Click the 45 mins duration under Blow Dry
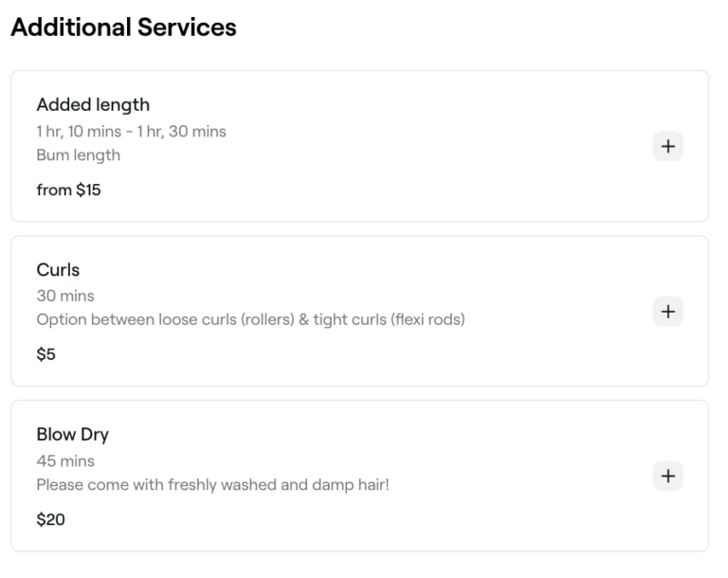The width and height of the screenshot is (728, 578). tap(65, 461)
